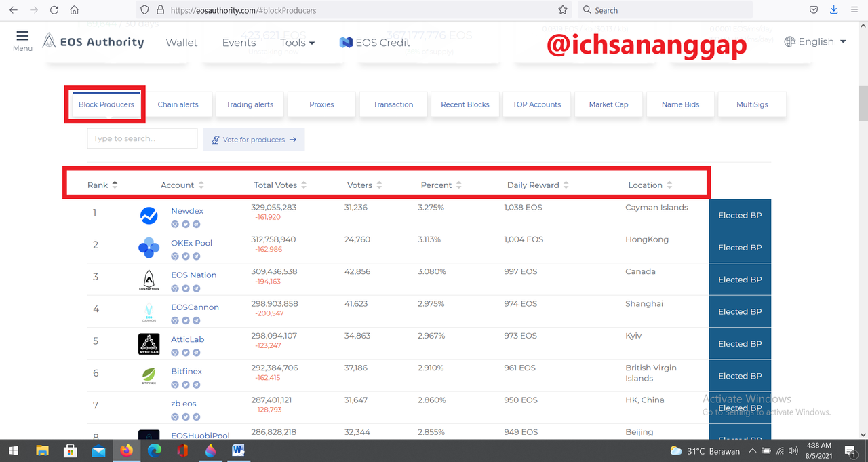Open zb eos Telegram icon
The width and height of the screenshot is (868, 462).
tap(196, 417)
